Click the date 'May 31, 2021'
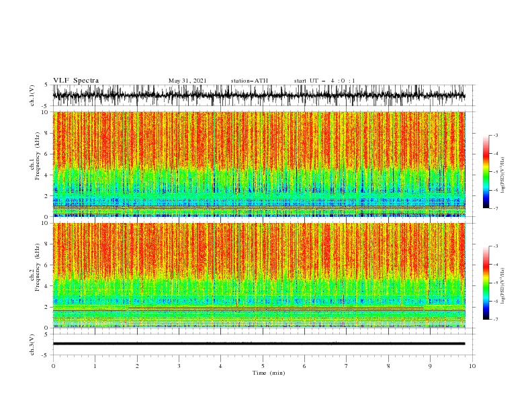The width and height of the screenshot is (532, 411). [x=187, y=81]
